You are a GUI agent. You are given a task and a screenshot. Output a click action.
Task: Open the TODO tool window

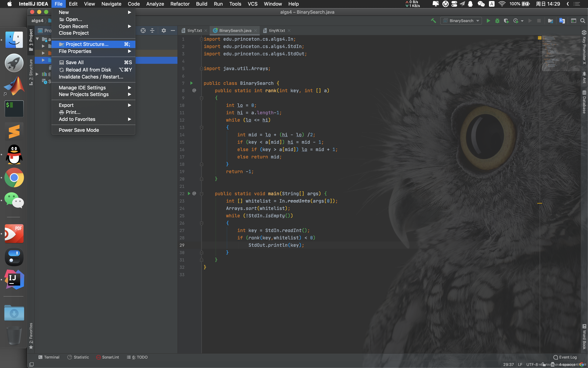137,357
